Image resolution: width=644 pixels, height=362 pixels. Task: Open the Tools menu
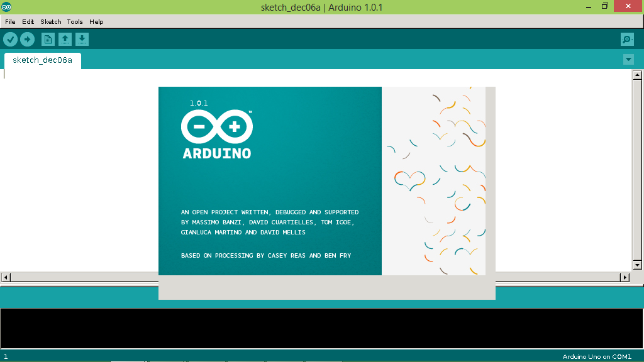tap(75, 22)
